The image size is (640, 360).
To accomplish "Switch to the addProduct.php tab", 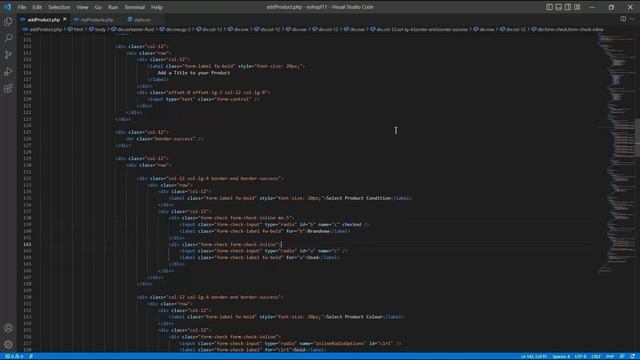I will point(43,19).
